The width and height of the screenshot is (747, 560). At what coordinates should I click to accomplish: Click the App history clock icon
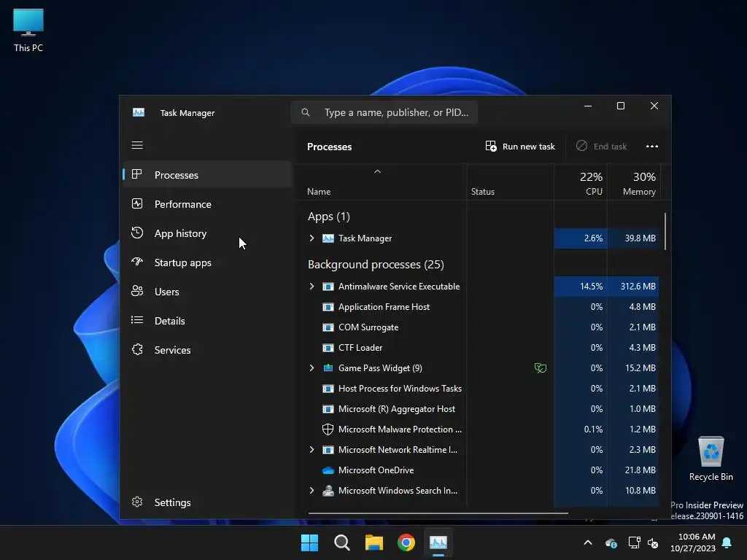coord(136,233)
